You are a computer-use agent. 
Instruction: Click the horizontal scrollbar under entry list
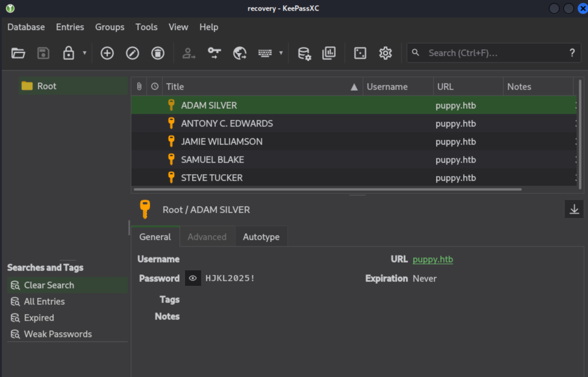point(327,189)
